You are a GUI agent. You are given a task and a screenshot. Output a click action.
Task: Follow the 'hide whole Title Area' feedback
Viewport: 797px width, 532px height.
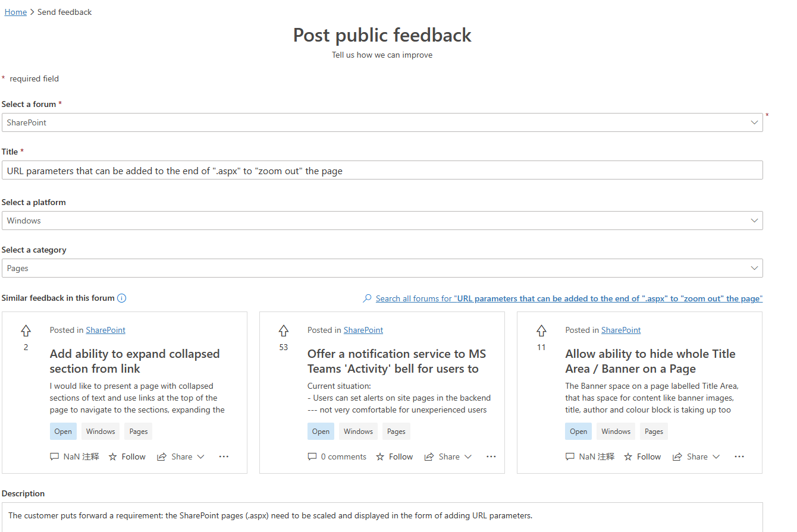[642, 457]
